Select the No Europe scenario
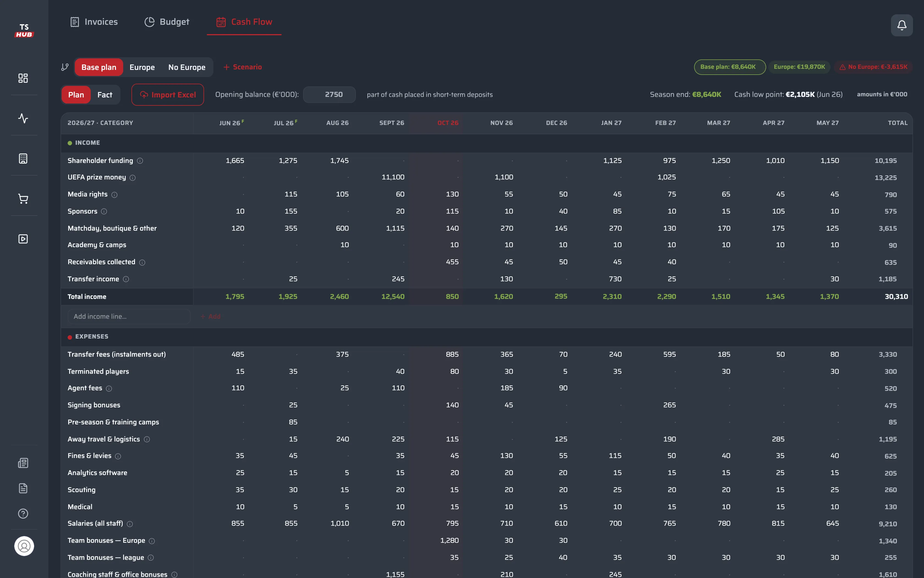Image resolution: width=924 pixels, height=578 pixels. [187, 67]
